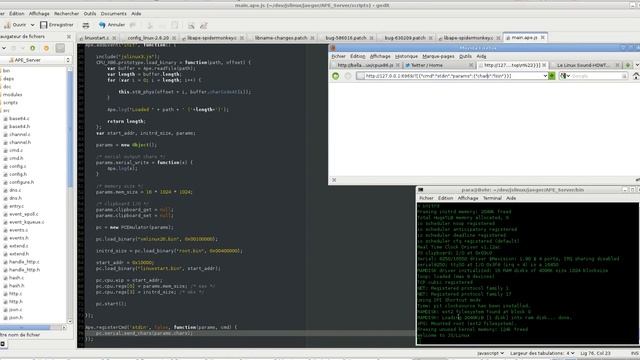This screenshot has width=640, height=360.
Task: Close the linuxstart.c tab
Action: 114,38
